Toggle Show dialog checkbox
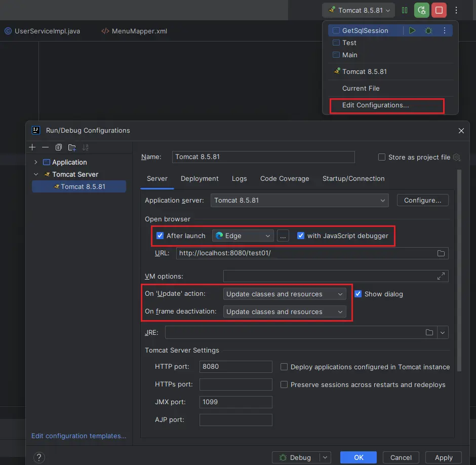Image resolution: width=476 pixels, height=465 pixels. 358,294
